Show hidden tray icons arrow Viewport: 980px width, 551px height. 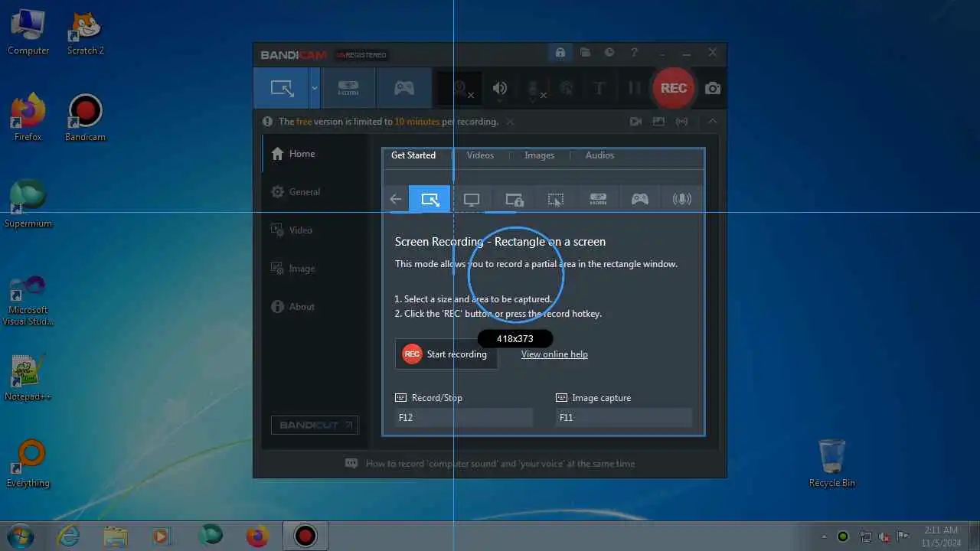tap(824, 536)
